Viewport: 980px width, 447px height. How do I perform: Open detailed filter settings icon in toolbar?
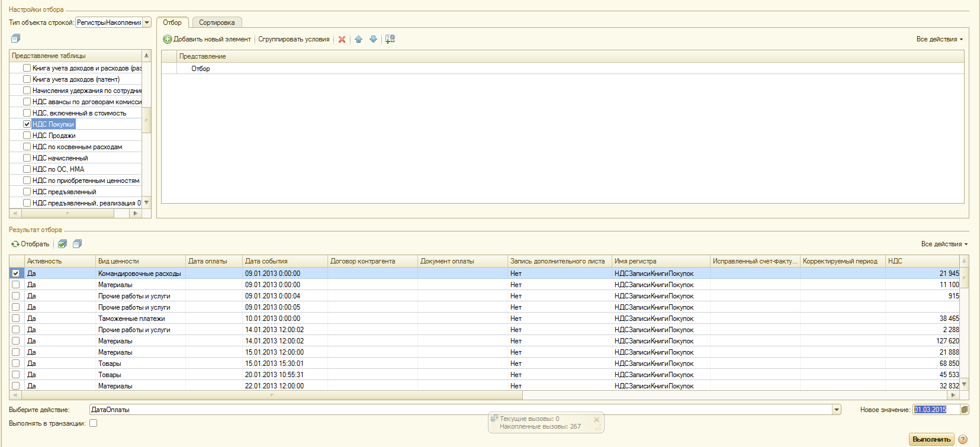click(390, 39)
